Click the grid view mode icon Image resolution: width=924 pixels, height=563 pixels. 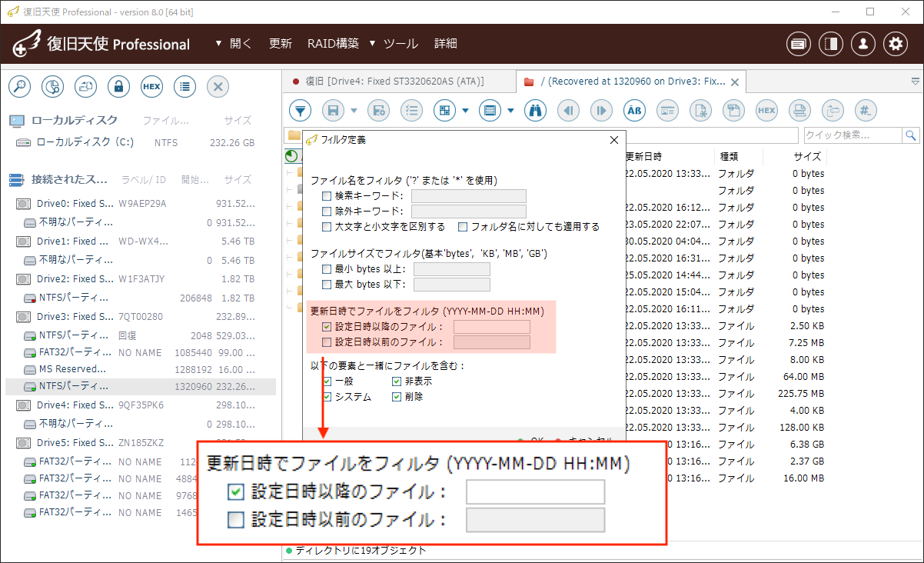click(445, 110)
